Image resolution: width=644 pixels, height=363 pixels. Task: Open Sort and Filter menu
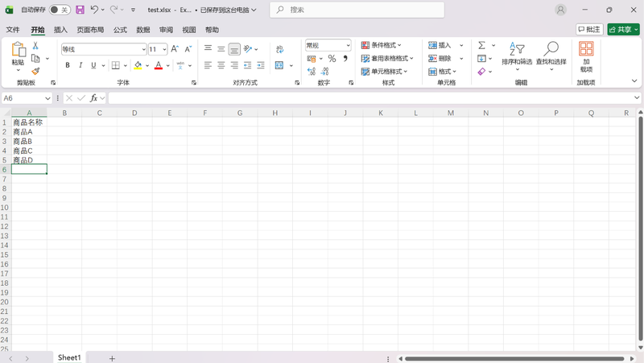pos(517,56)
